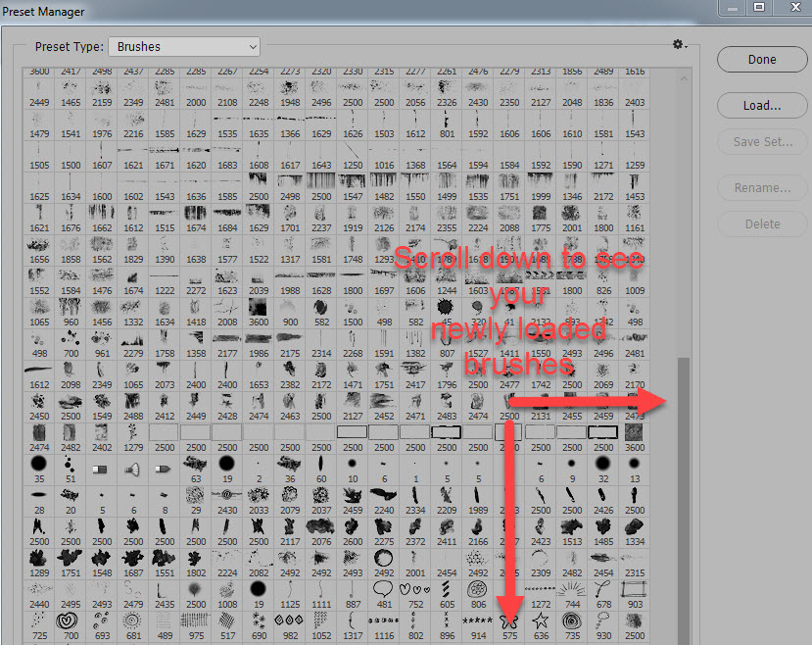Select the long stroke brush labeled 1612

point(39,375)
